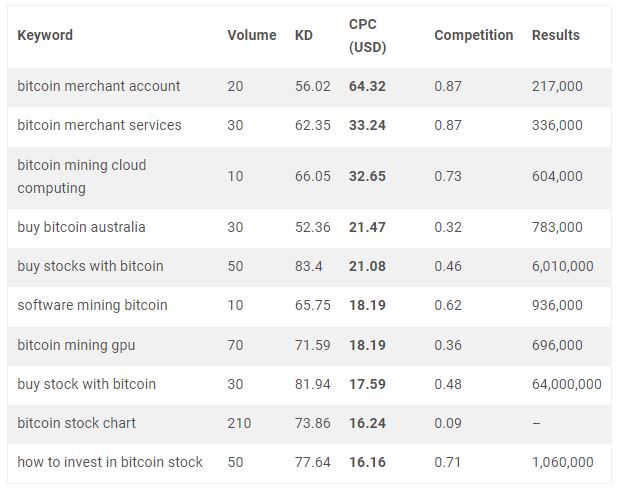Open the 'bitcoin stock chart' keyword
This screenshot has width=620, height=488.
tap(76, 423)
